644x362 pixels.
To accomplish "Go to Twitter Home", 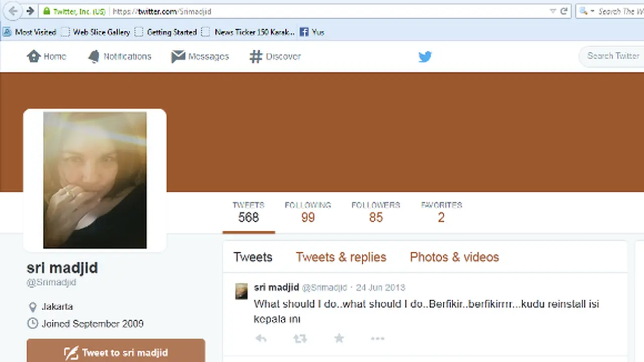I will coord(46,56).
